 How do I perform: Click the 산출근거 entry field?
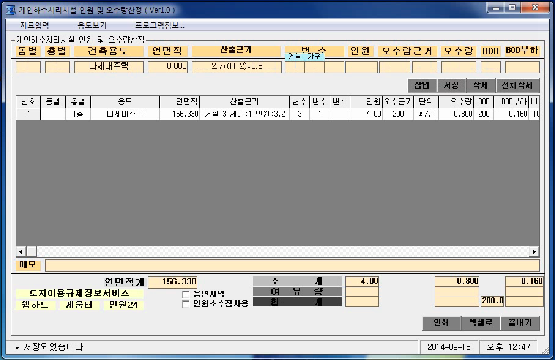[x=237, y=67]
